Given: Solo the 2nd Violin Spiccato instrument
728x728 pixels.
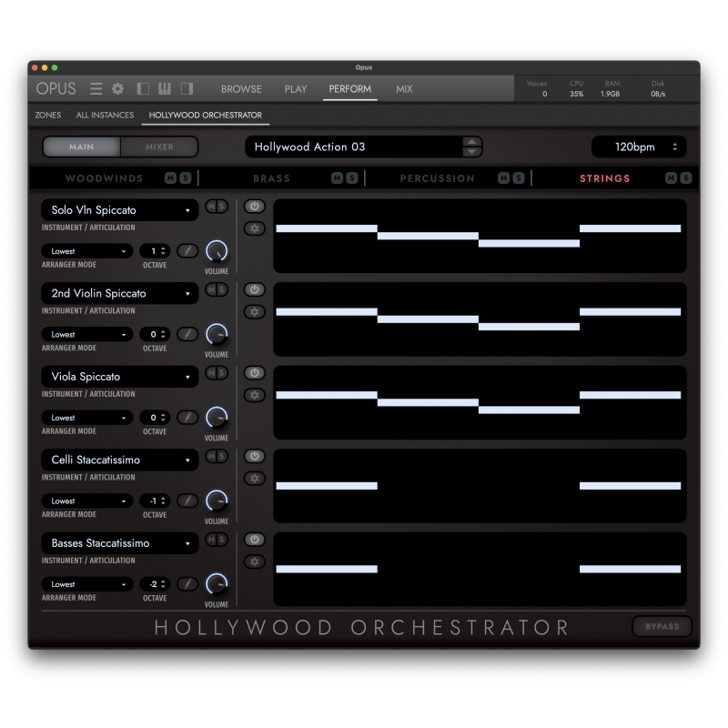Looking at the screenshot, I should (x=221, y=289).
